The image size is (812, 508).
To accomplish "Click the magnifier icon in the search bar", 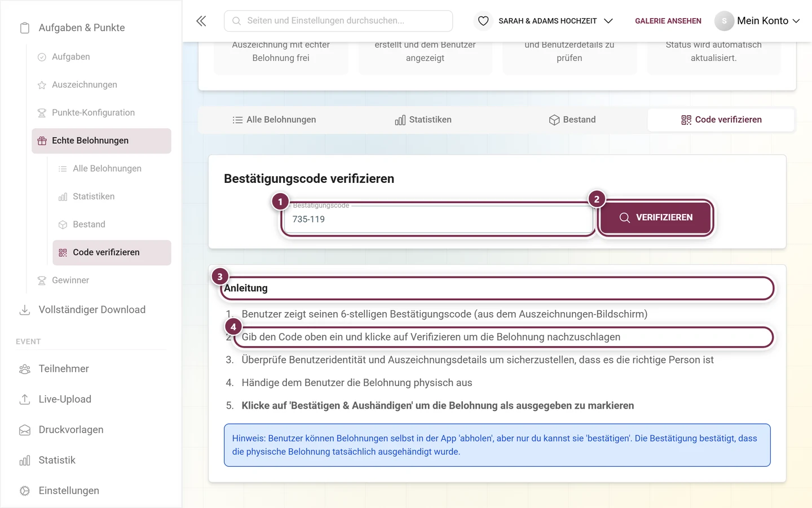I will 236,21.
